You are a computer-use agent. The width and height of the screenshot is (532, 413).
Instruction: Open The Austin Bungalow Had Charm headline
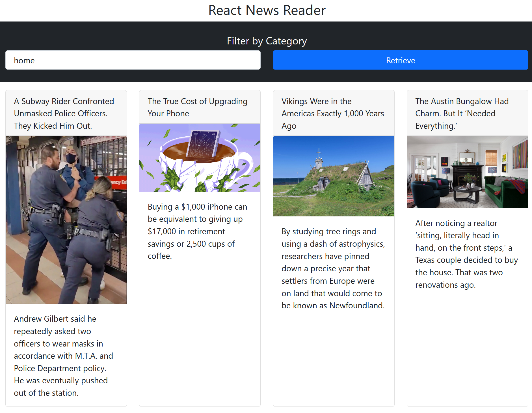tap(462, 113)
